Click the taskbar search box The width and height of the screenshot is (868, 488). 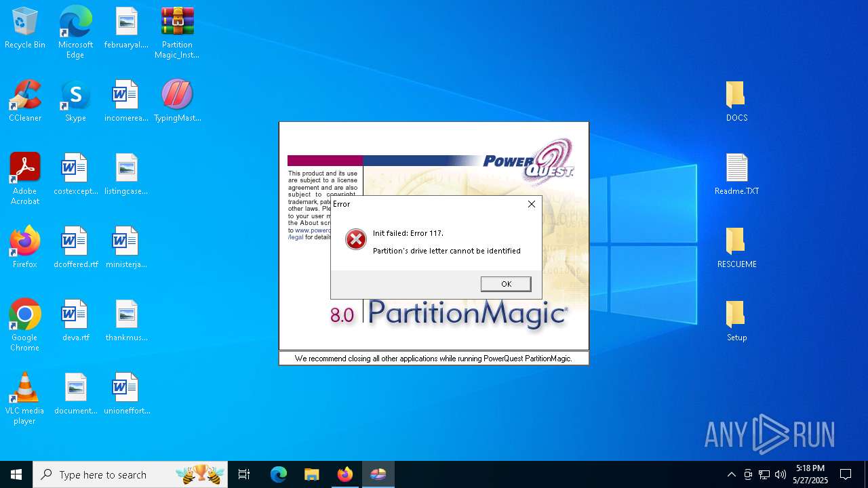[x=131, y=474]
